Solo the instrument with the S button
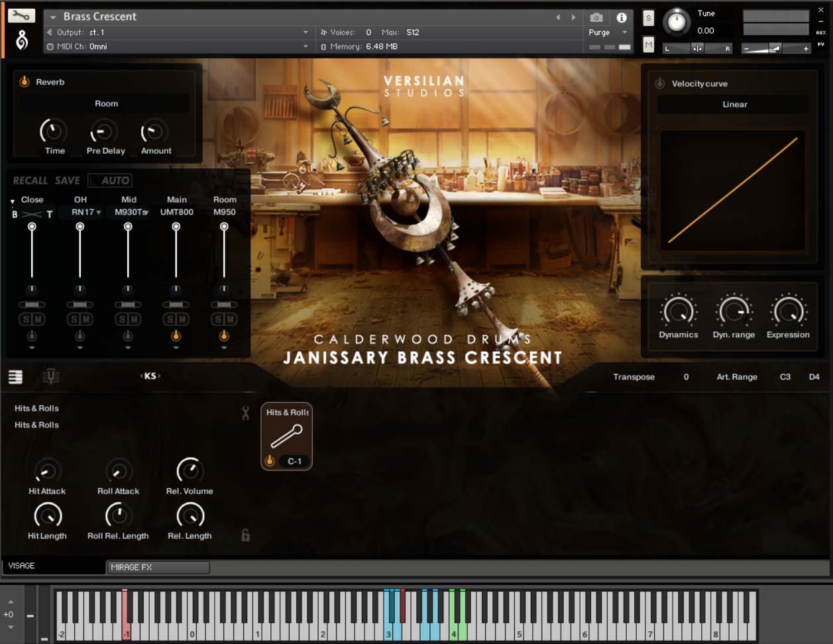Viewport: 833px width, 644px height. 648,19
